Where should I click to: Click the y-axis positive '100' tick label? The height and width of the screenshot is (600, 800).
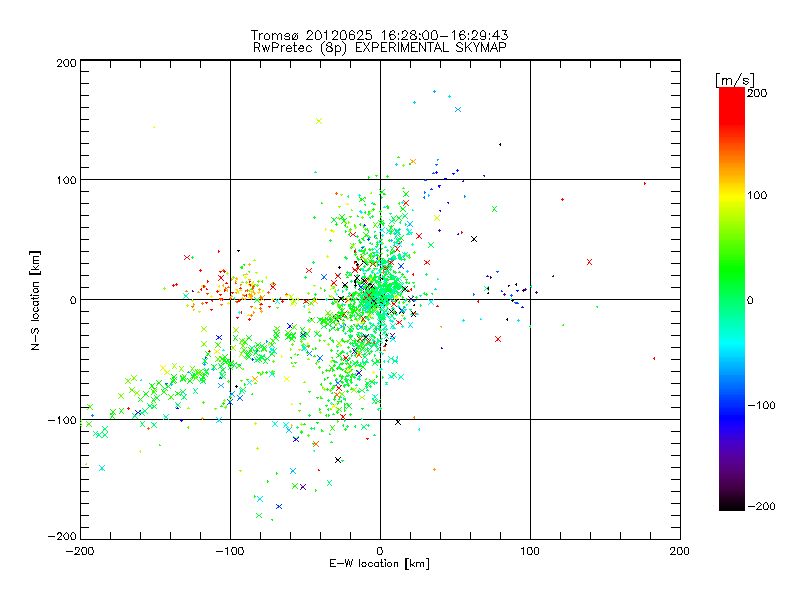[x=66, y=180]
